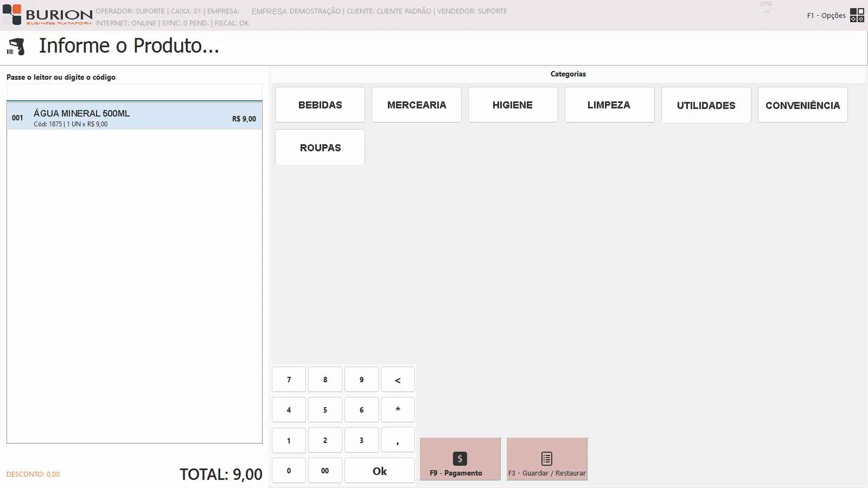Viewport: 868px width, 488px height.
Task: Tap the double zero 00 key
Action: pyautogui.click(x=325, y=471)
